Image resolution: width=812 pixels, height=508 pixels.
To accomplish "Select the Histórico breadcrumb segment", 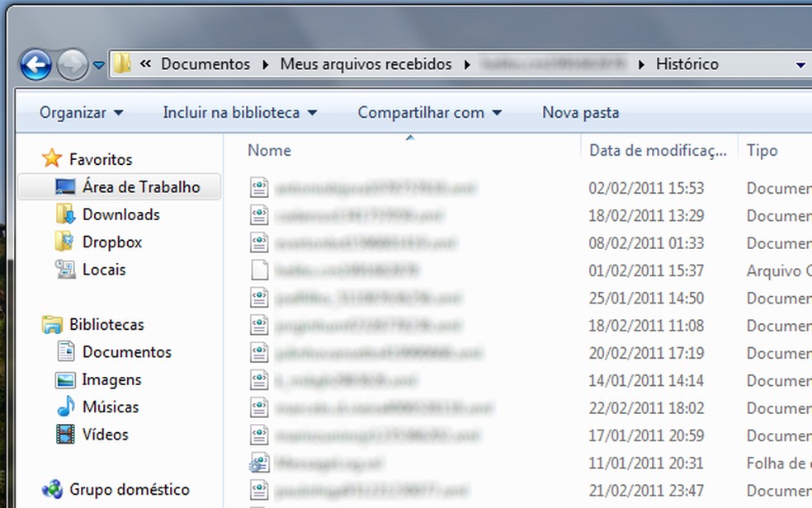I will pyautogui.click(x=687, y=64).
